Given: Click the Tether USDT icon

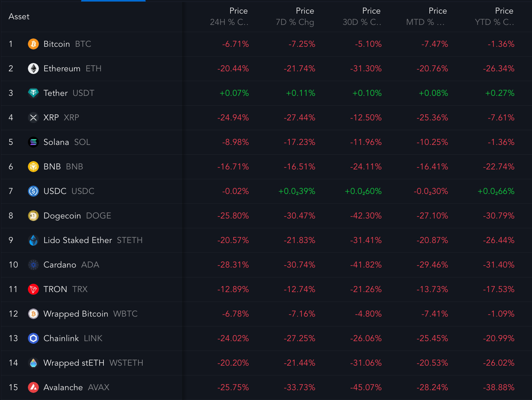Looking at the screenshot, I should [x=33, y=93].
